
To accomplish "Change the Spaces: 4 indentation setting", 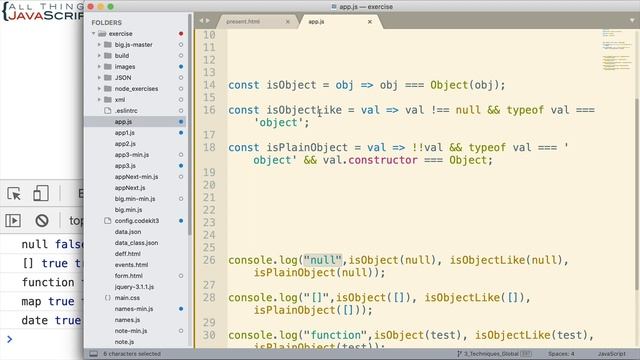I will click(561, 354).
